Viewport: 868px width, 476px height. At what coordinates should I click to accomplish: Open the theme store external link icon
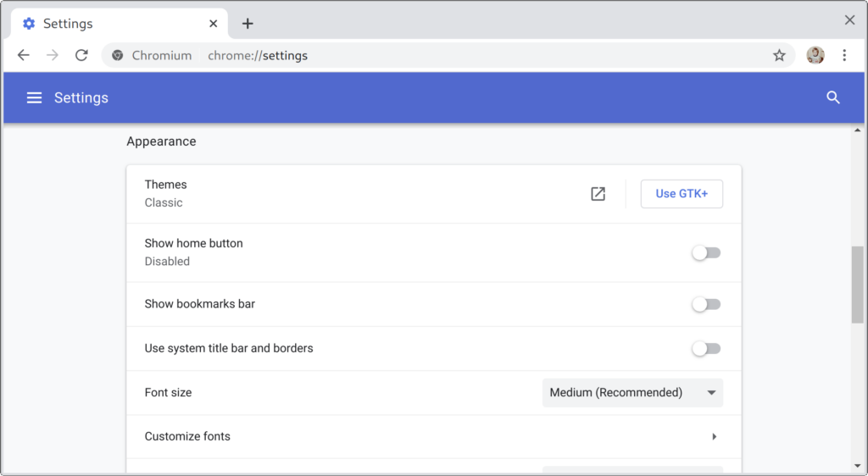[x=598, y=194]
